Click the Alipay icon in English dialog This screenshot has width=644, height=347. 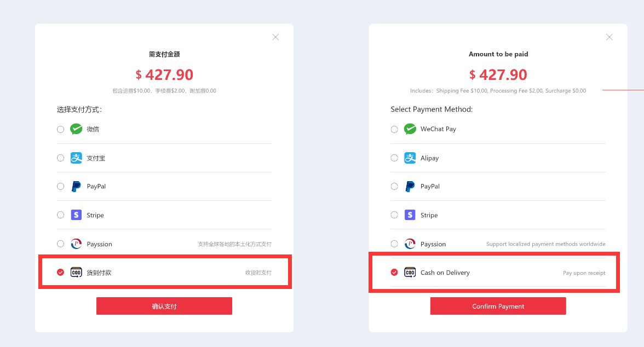(410, 158)
